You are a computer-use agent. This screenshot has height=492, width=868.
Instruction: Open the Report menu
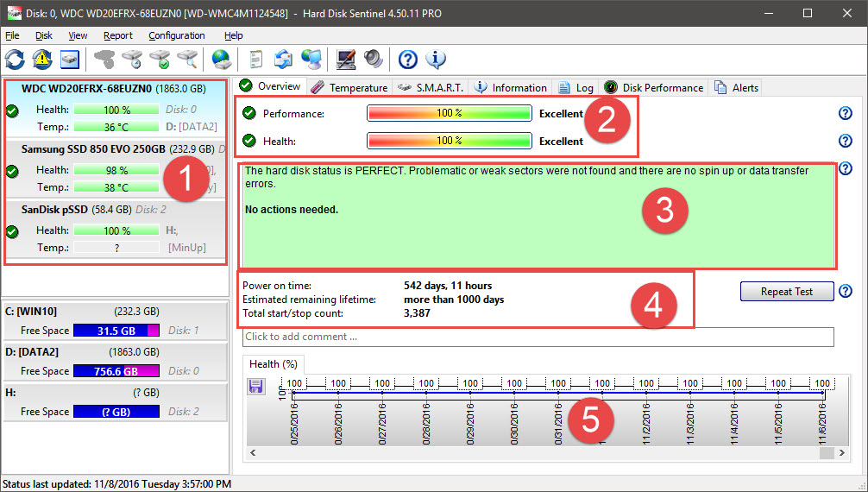point(118,35)
